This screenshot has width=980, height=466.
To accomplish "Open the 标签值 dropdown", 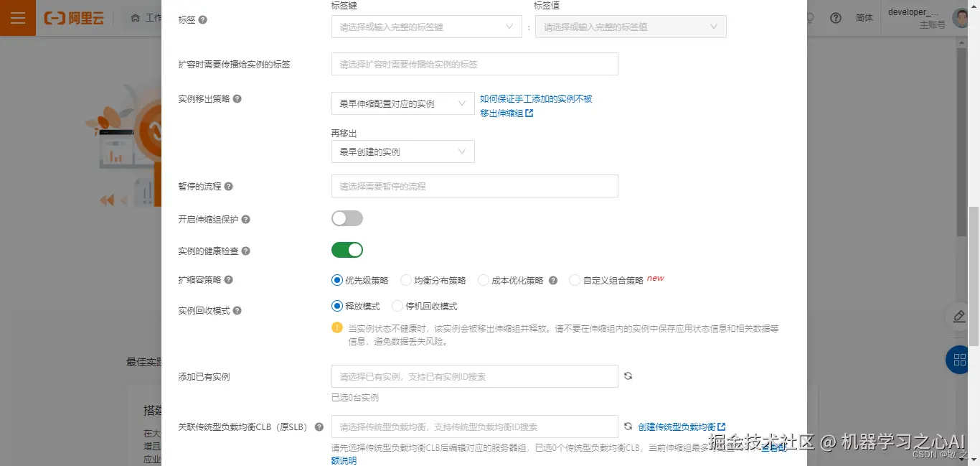I will (631, 27).
